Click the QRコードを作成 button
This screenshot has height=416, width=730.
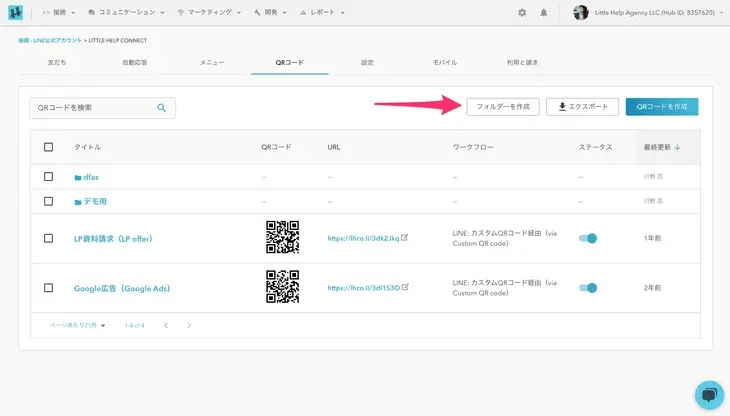pyautogui.click(x=661, y=106)
